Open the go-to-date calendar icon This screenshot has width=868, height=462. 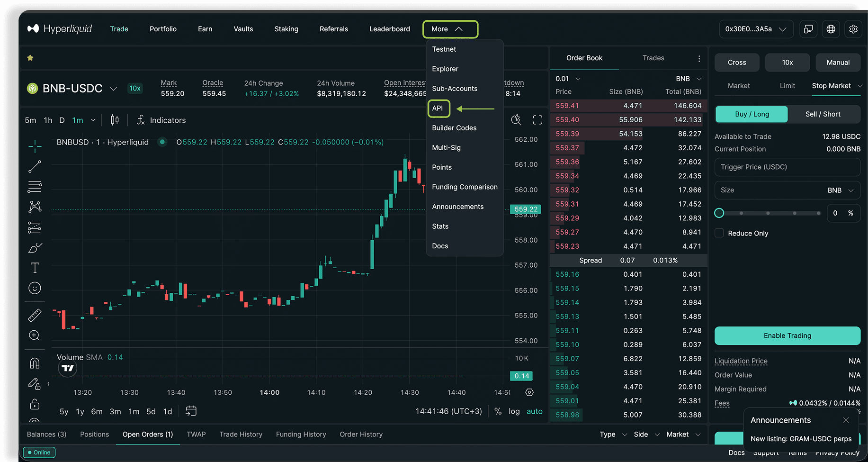click(191, 411)
